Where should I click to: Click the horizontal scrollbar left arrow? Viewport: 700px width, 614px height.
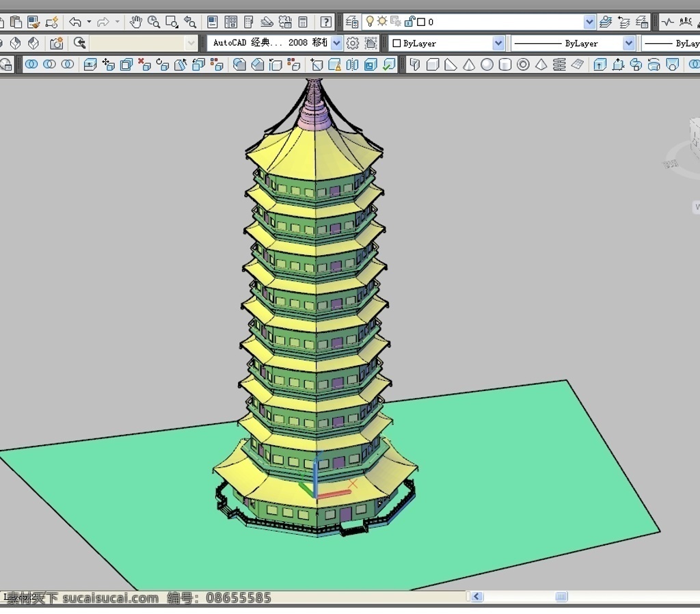coord(476,597)
